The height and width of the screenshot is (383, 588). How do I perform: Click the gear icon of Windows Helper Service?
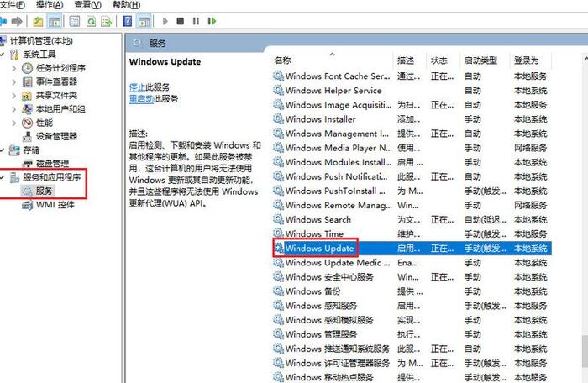[278, 91]
